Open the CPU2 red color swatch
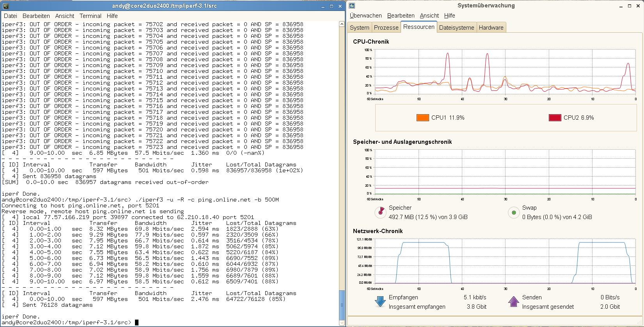Screen dimensions: 644x327 555,118
